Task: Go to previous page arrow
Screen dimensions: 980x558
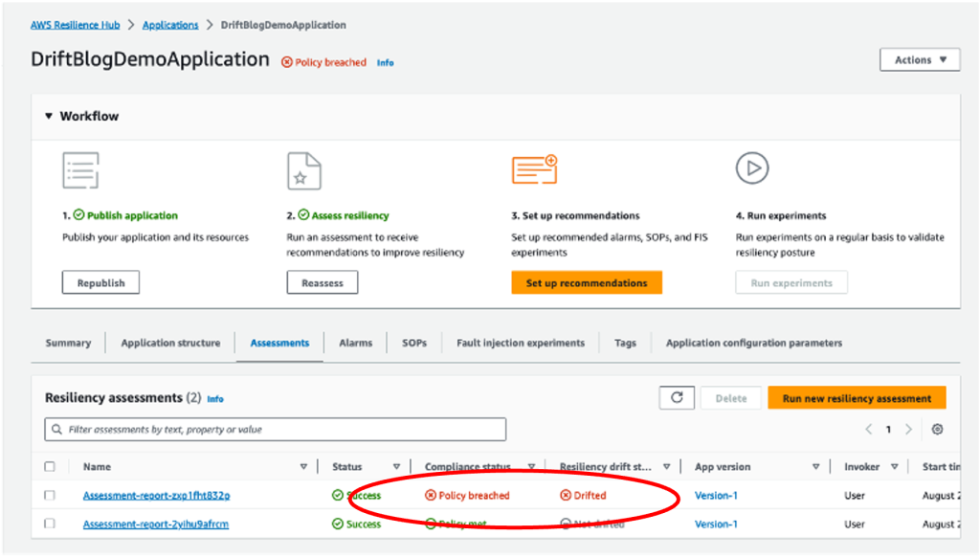Action: click(x=868, y=430)
